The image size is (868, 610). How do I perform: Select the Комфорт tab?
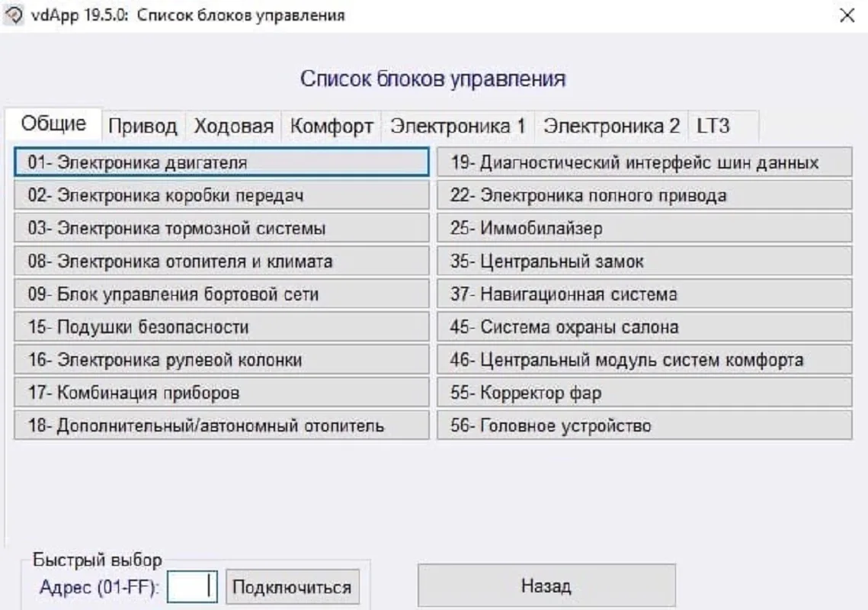pyautogui.click(x=332, y=127)
